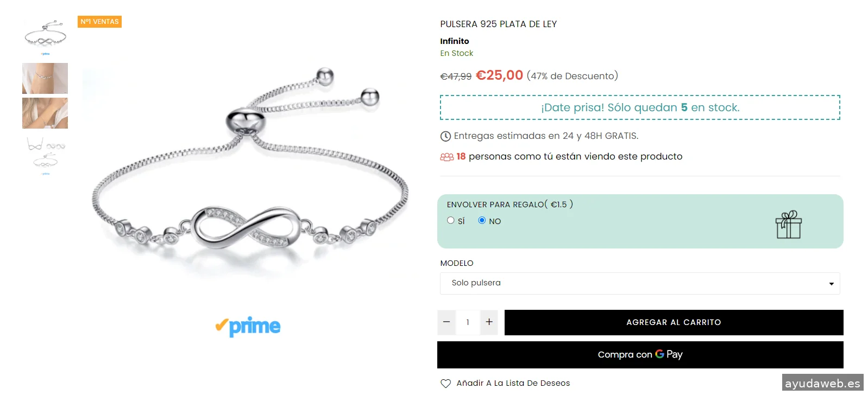Select second thumbnail of bracelet on wrist
This screenshot has width=868, height=395.
[x=45, y=78]
